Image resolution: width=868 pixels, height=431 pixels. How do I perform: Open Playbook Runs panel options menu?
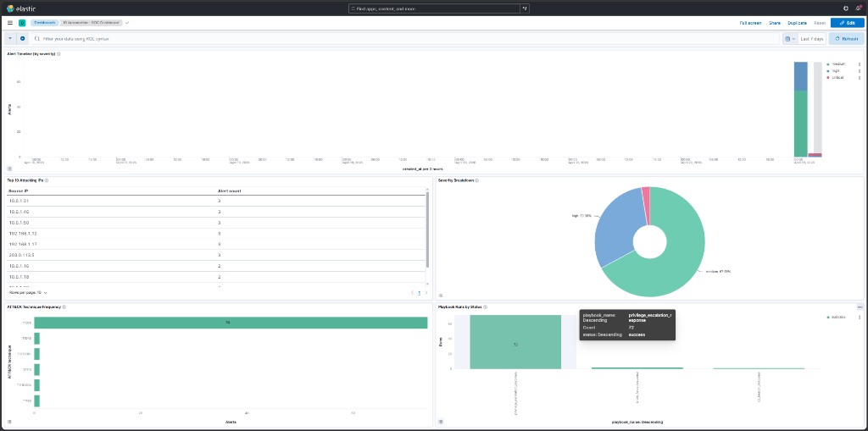[x=860, y=307]
